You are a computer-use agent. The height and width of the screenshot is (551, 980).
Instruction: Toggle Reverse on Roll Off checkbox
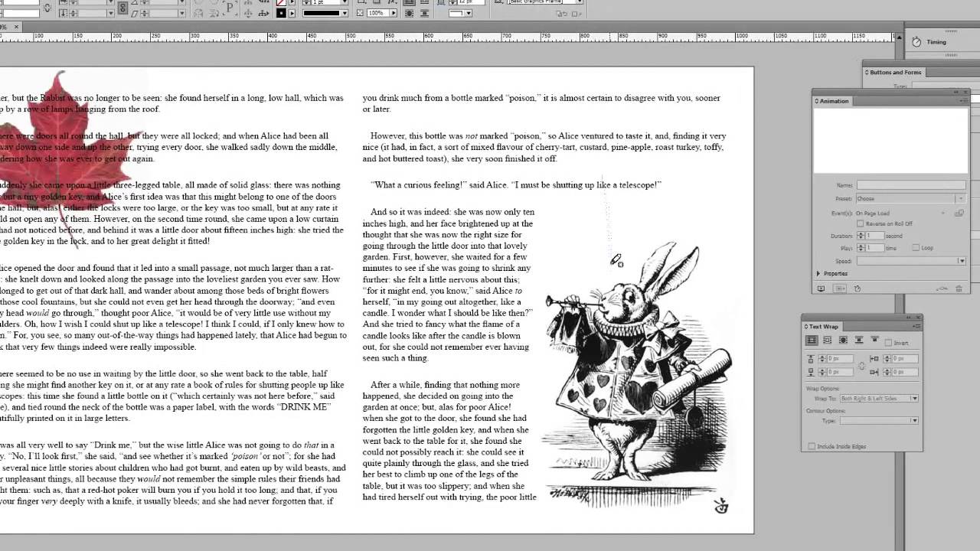[861, 223]
